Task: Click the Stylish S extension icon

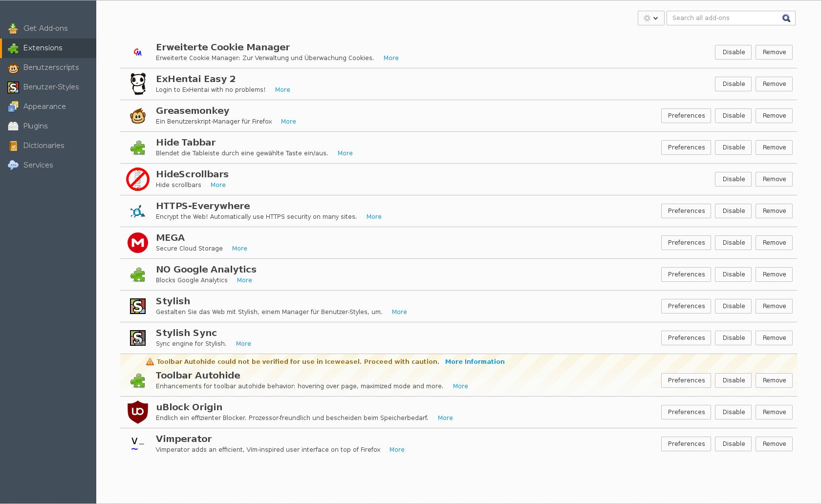Action: tap(138, 306)
